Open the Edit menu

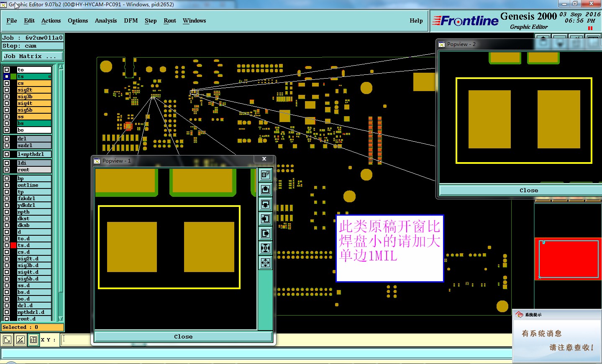29,20
